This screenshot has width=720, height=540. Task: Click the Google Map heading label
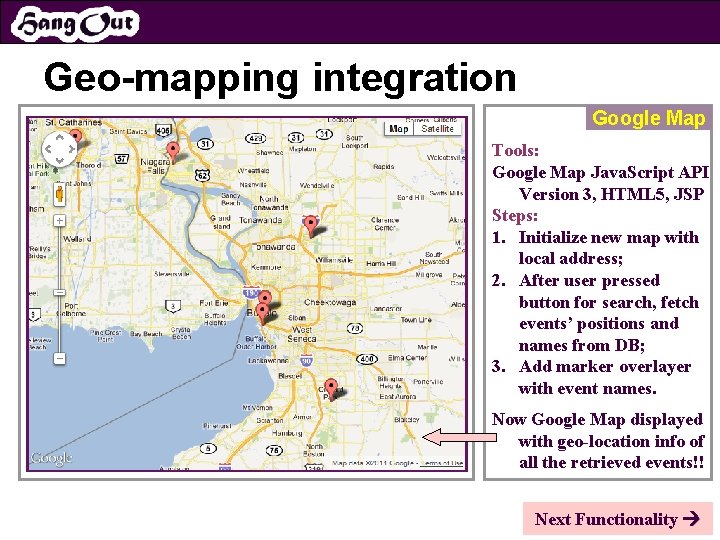(x=648, y=118)
